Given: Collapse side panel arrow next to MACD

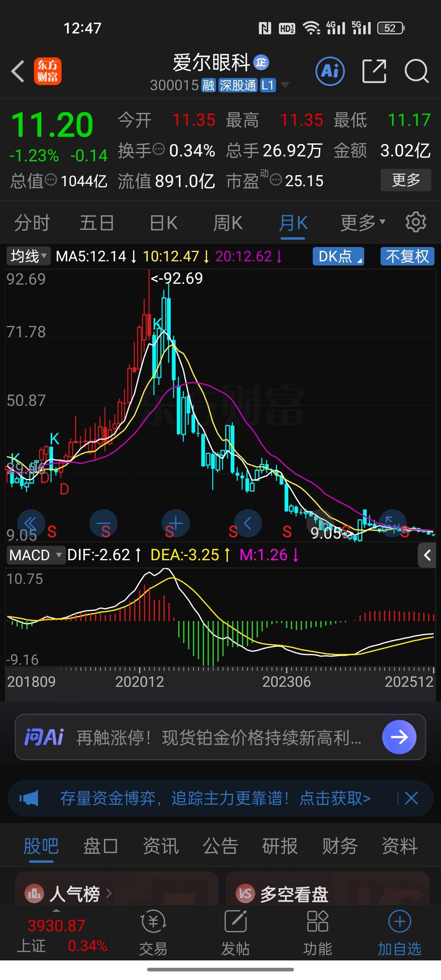Looking at the screenshot, I should pyautogui.click(x=427, y=555).
